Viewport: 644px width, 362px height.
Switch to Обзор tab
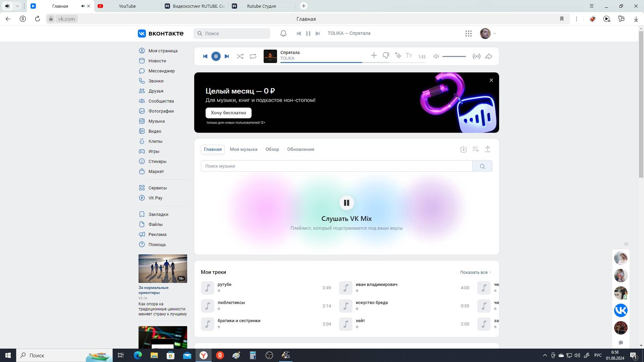click(x=272, y=149)
